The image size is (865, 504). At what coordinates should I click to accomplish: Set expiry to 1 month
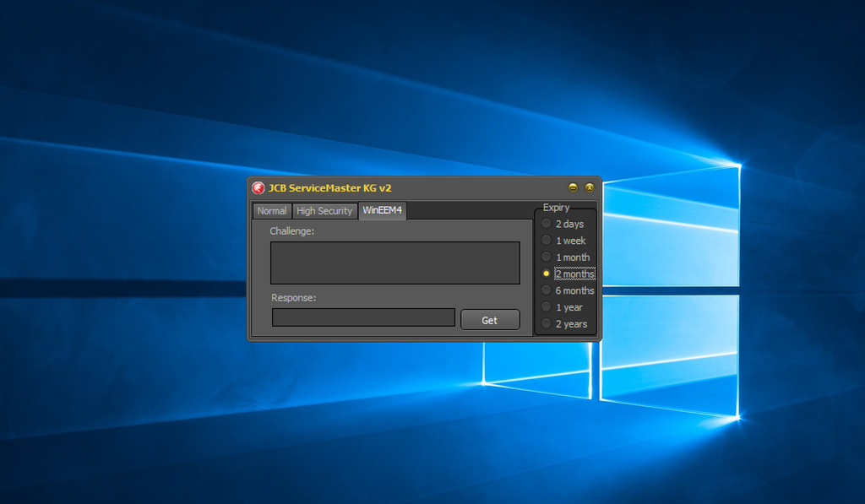point(547,257)
